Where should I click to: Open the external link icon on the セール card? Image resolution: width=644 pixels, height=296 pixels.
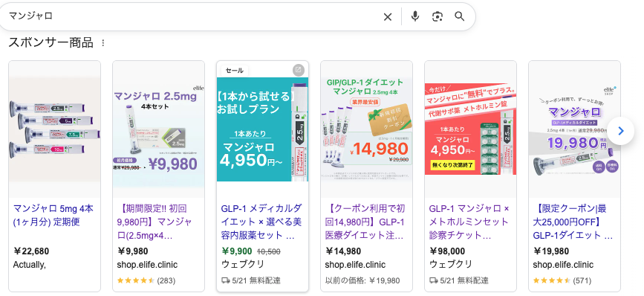tap(299, 70)
